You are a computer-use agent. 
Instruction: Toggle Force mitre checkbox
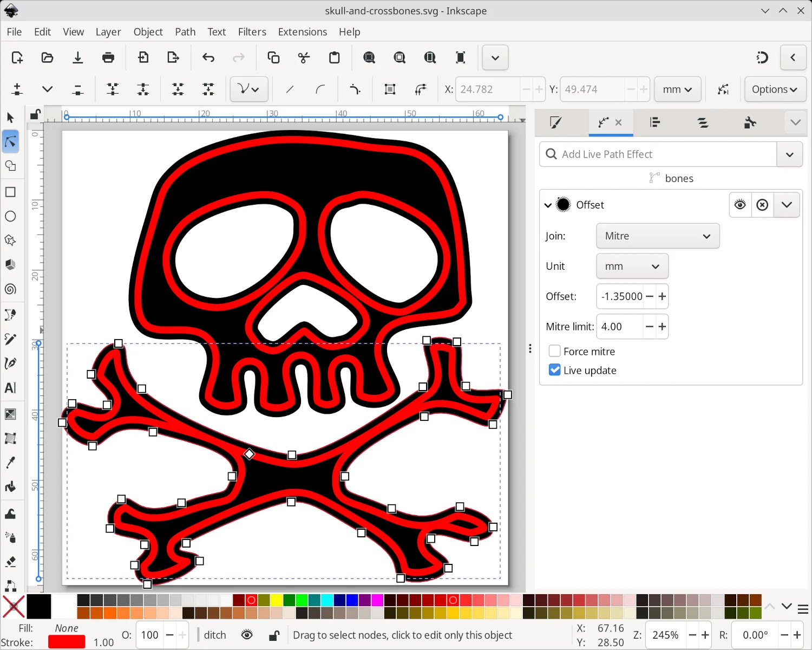554,351
